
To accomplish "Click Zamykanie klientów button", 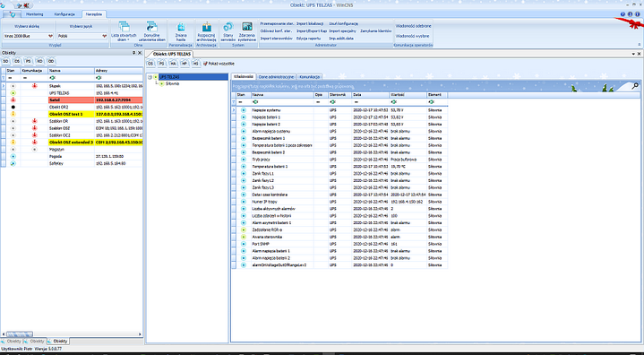I will click(376, 30).
